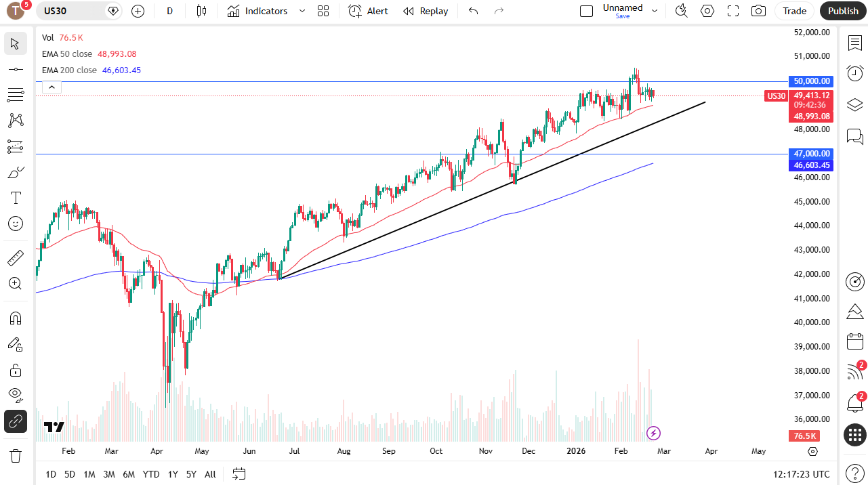868x485 pixels.
Task: Lock all drawing tools
Action: point(15,370)
